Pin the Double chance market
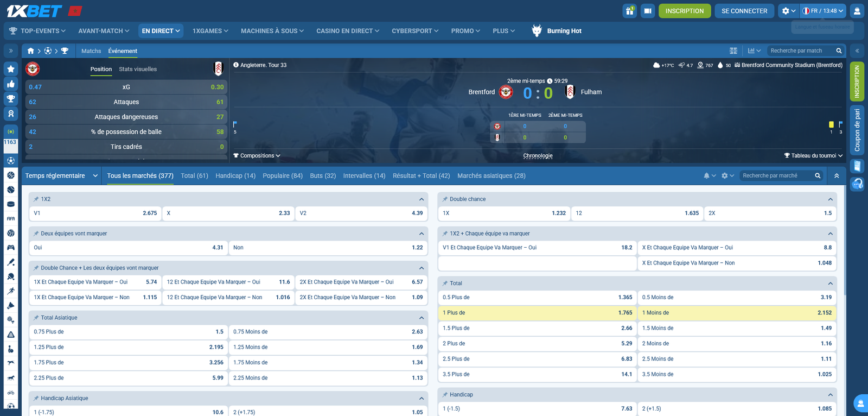Viewport: 868px width, 416px height. pos(445,199)
